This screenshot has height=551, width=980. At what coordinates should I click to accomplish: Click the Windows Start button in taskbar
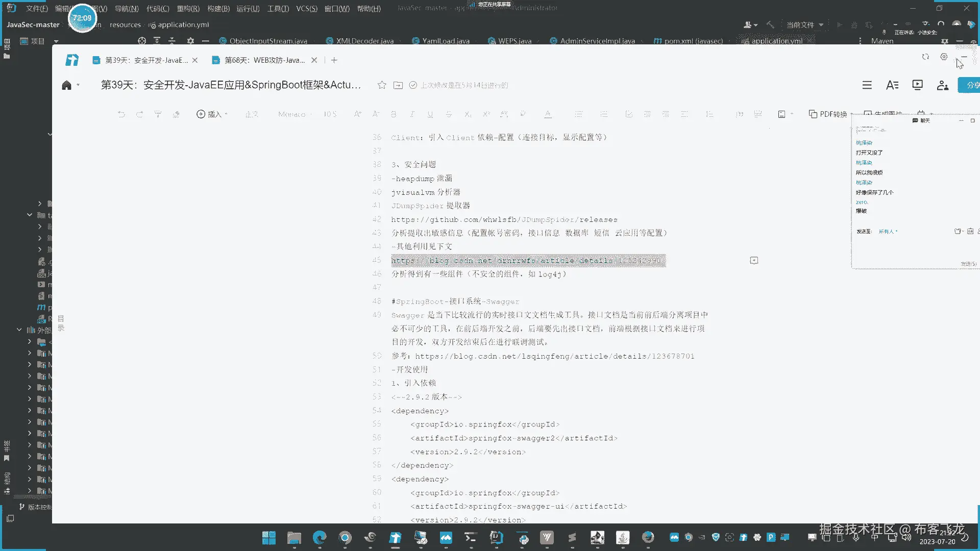(x=269, y=538)
